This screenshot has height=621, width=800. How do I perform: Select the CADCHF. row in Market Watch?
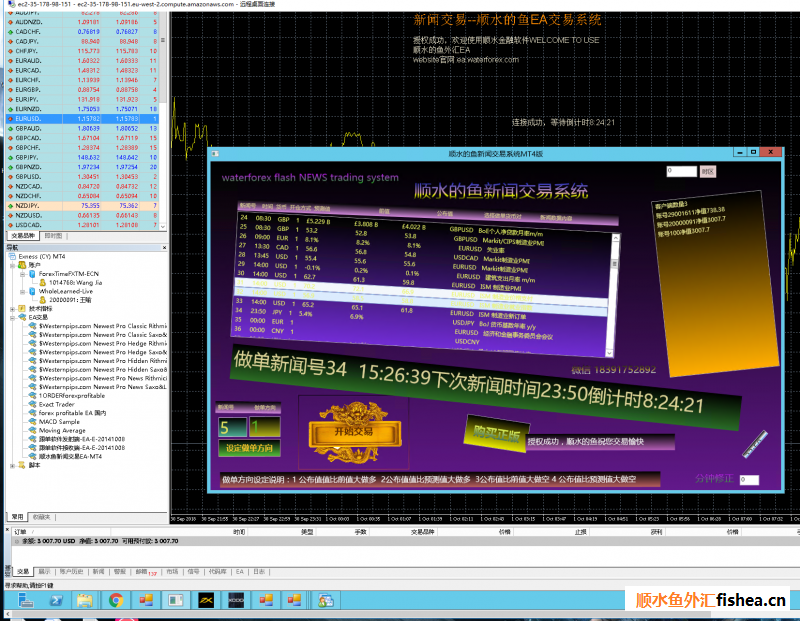pyautogui.click(x=82, y=31)
